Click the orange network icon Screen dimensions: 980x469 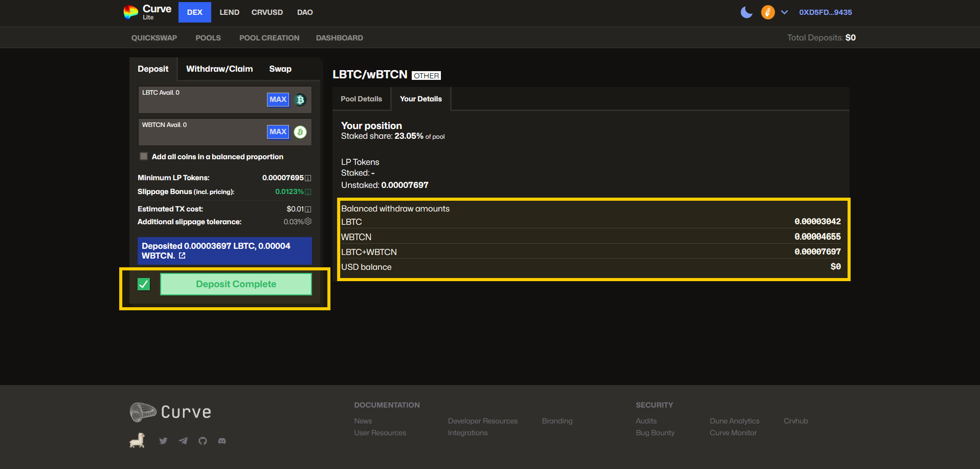coord(768,12)
